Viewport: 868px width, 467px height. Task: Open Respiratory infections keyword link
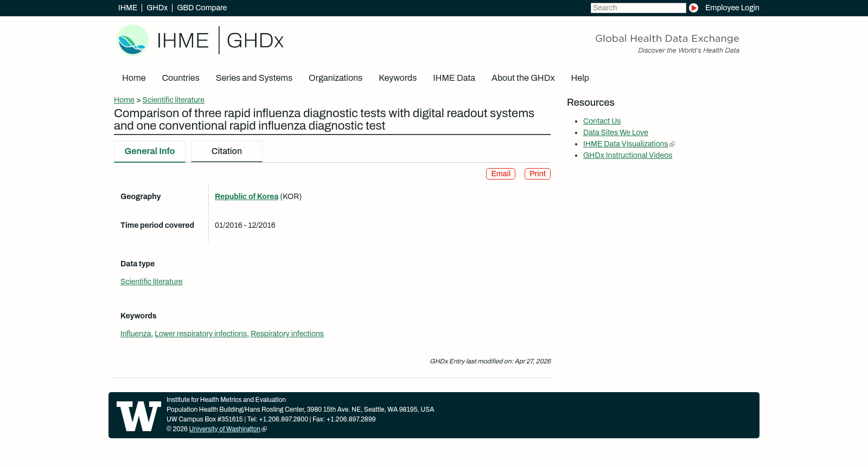pyautogui.click(x=287, y=334)
